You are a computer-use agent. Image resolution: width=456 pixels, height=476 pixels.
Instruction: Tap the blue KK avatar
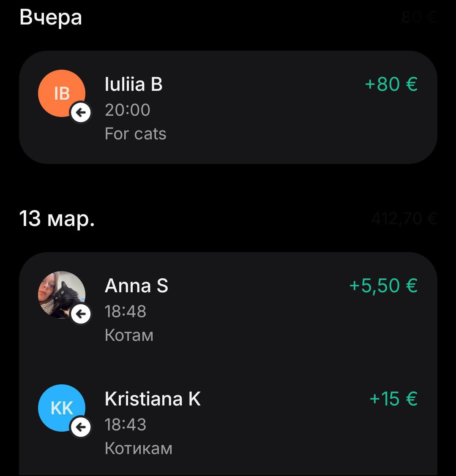59,406
